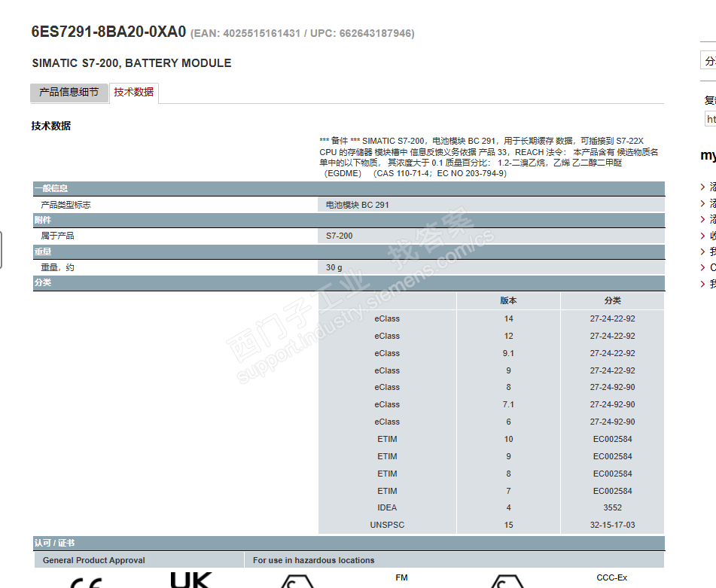Click the IDEA classification row name
This screenshot has height=588, width=716.
(387, 507)
